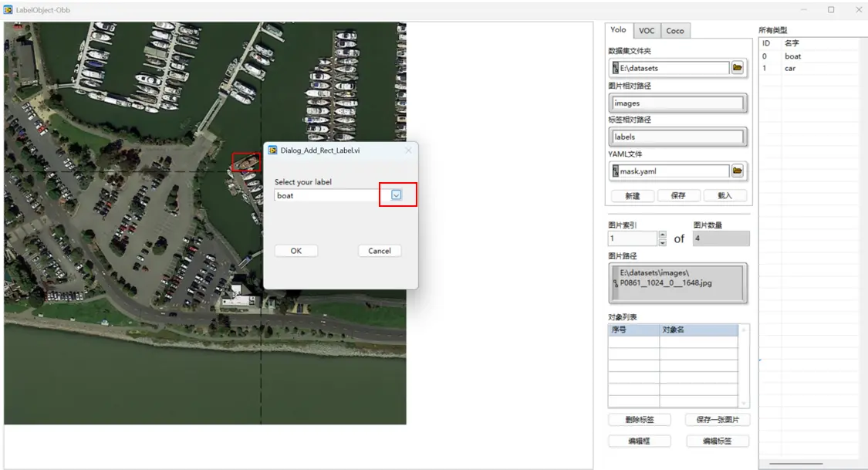The height and width of the screenshot is (470, 868).
Task: Decrement the image index stepper down
Action: 662,242
